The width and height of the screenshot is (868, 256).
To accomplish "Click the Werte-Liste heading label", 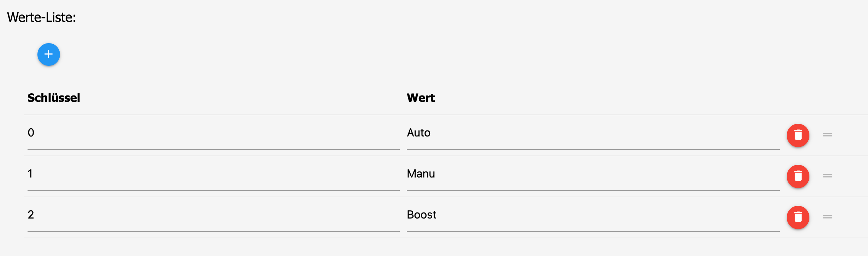I will (42, 18).
